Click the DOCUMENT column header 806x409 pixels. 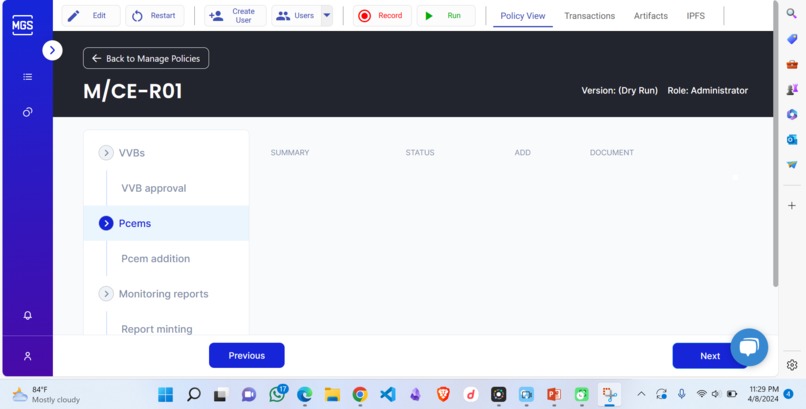612,153
